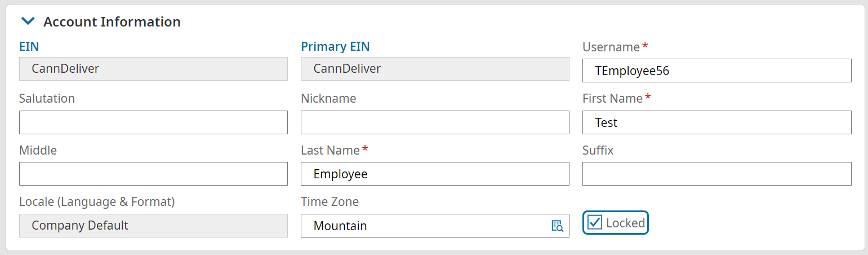Click the Time Zone field showing Mountain

422,226
